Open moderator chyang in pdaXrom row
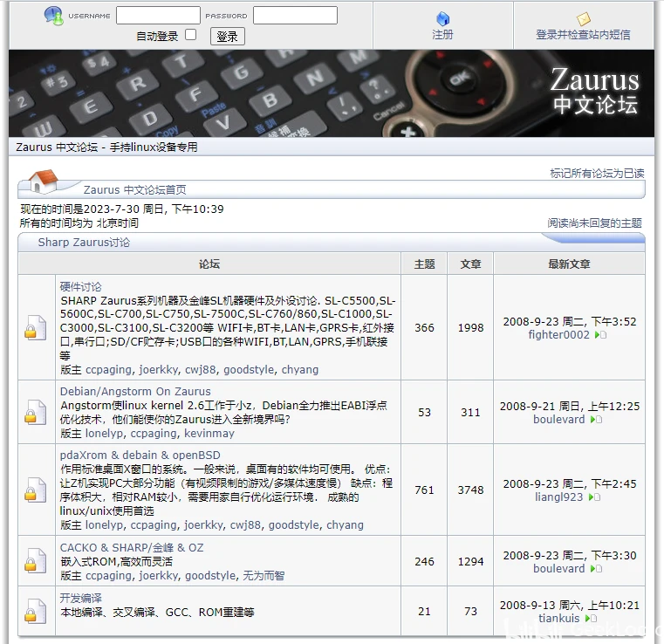This screenshot has height=644, width=664. coord(345,525)
